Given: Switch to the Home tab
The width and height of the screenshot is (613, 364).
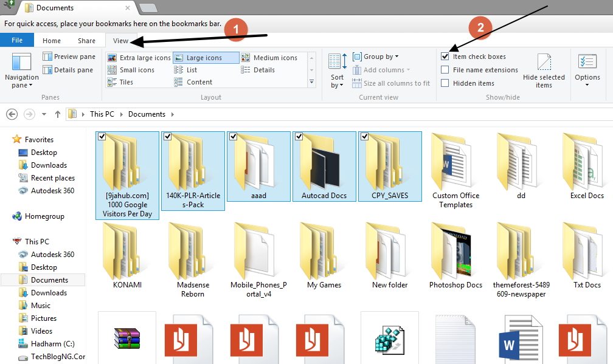Looking at the screenshot, I should [x=52, y=41].
